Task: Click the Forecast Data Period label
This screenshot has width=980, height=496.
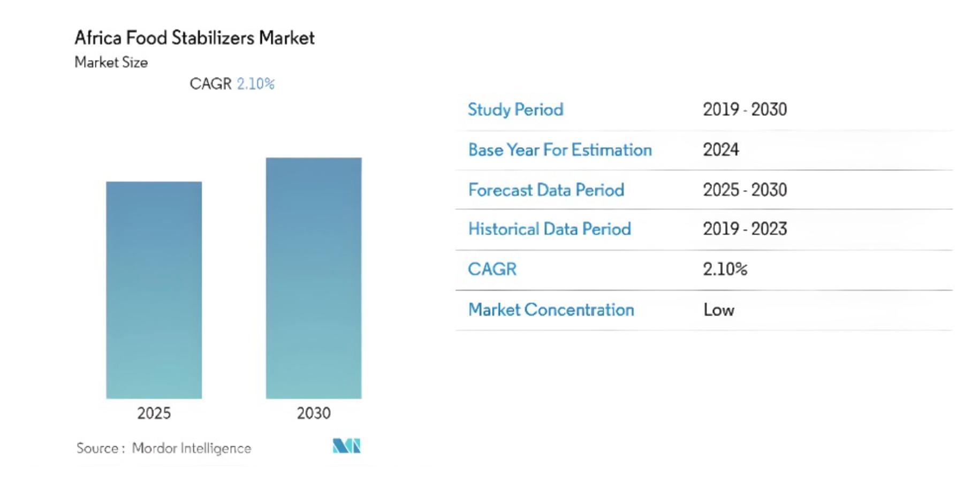Action: tap(546, 190)
